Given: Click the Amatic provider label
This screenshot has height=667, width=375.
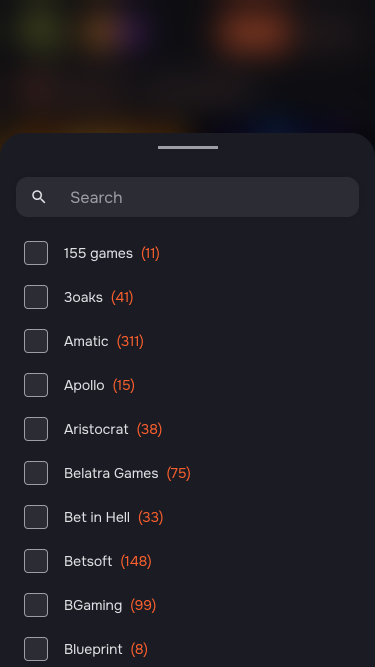Looking at the screenshot, I should 86,341.
